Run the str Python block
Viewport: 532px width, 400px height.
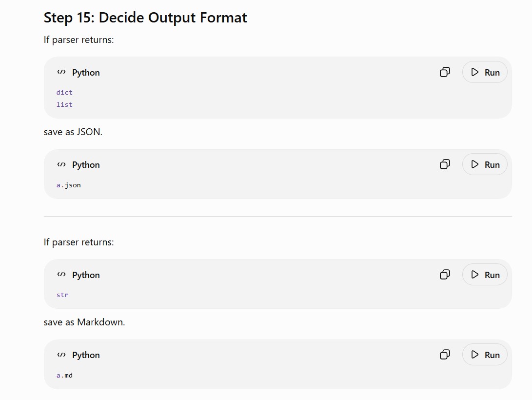click(485, 275)
